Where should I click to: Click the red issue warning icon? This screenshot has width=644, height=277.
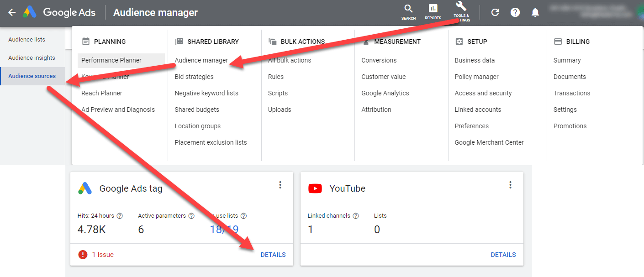pyautogui.click(x=83, y=255)
